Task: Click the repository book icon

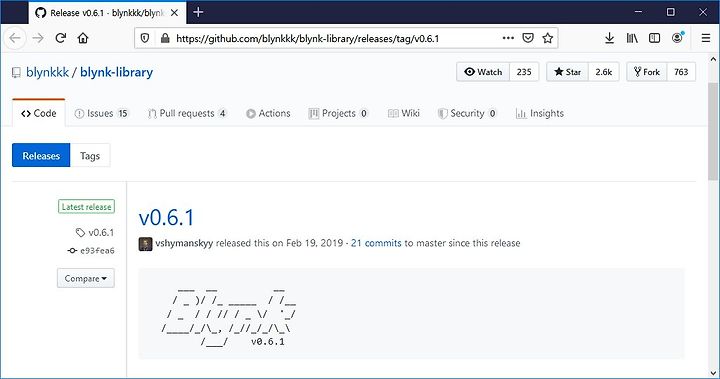Action: 17,73
